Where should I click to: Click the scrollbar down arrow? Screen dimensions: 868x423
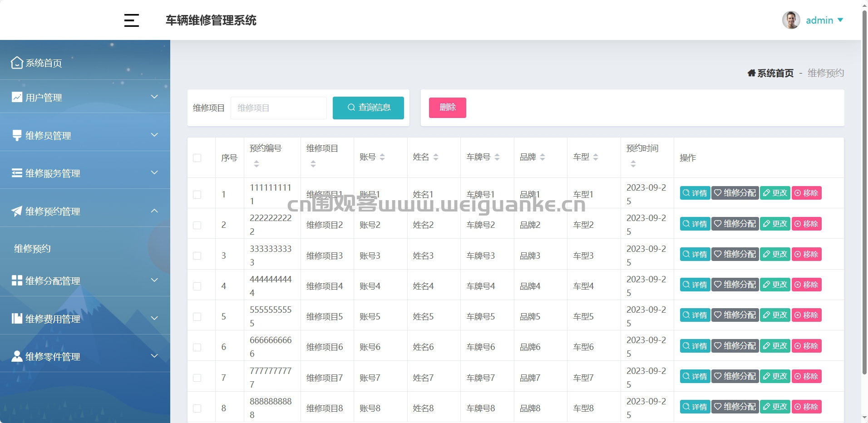click(x=864, y=417)
